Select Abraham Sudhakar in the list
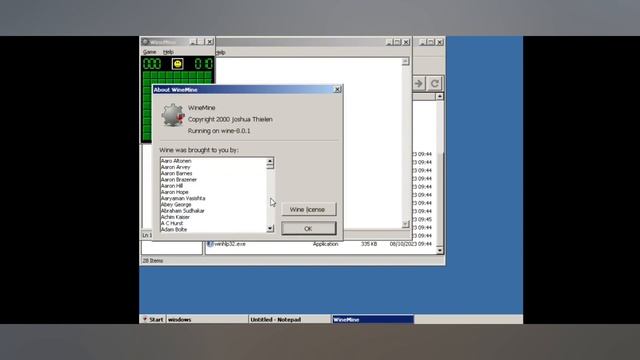640x360 pixels. point(183,211)
